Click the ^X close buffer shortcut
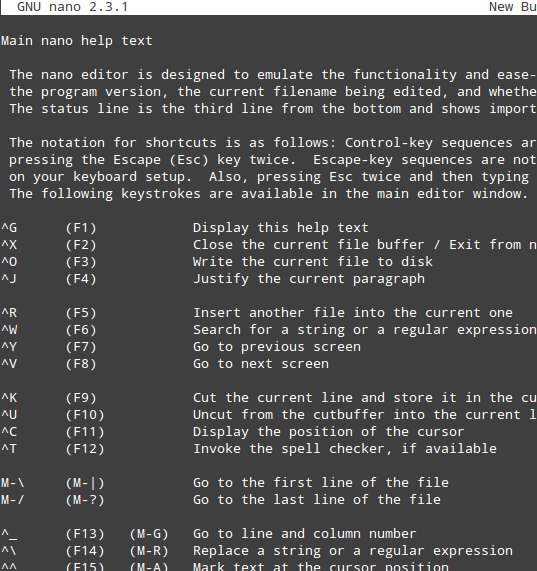 click(9, 245)
